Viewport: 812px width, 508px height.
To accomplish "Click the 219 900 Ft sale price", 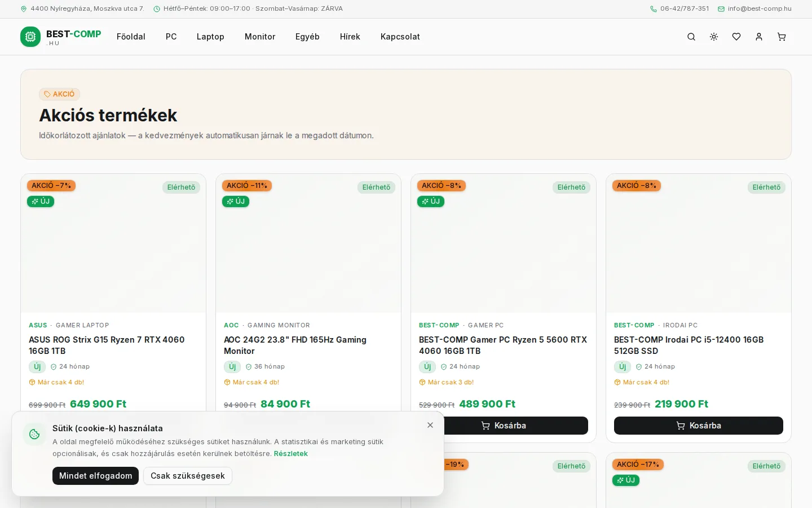I will click(x=681, y=404).
